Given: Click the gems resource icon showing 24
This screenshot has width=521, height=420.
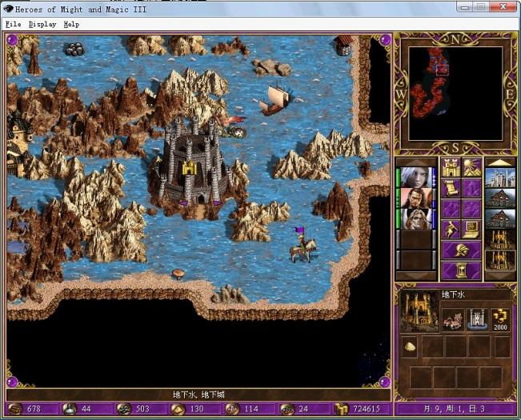Looking at the screenshot, I should click(x=286, y=409).
